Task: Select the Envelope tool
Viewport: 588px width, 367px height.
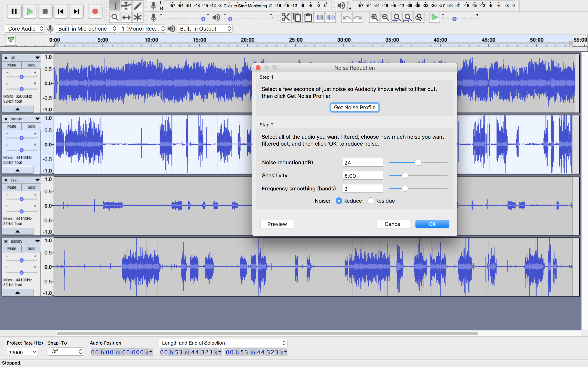Action: pyautogui.click(x=126, y=6)
